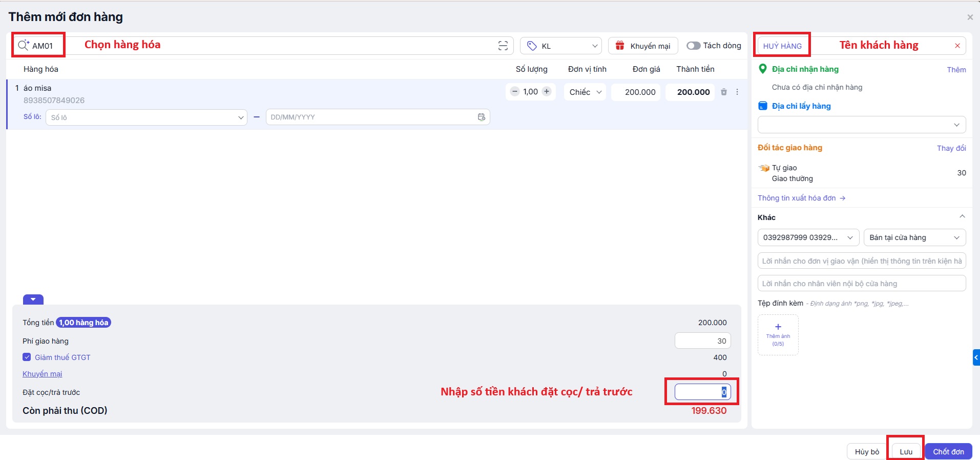Image resolution: width=980 pixels, height=460 pixels.
Task: Click the price tag icon beside KL
Action: pyautogui.click(x=532, y=46)
